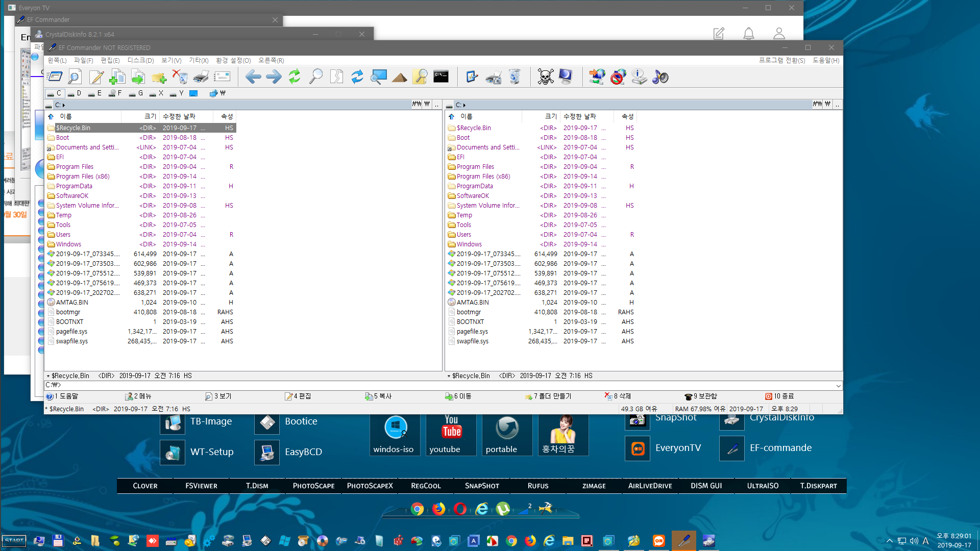Click the 3 보기 function button
The image size is (980, 551).
point(218,396)
